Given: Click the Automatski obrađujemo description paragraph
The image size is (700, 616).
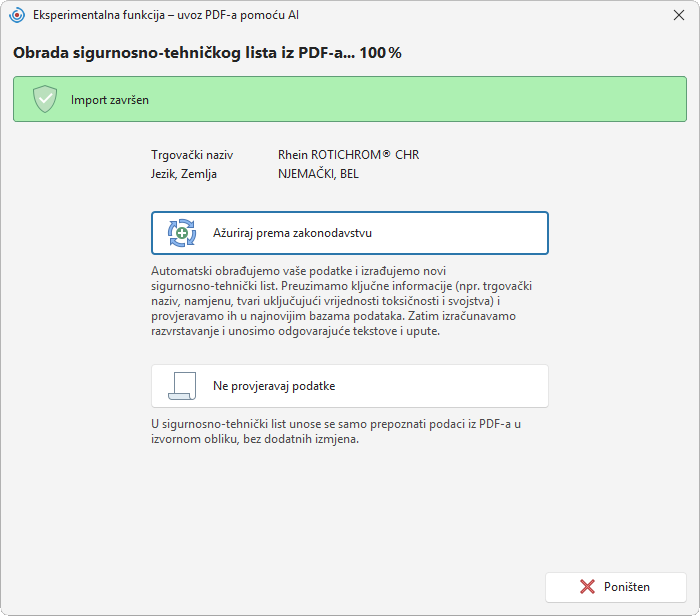Looking at the screenshot, I should coord(342,301).
